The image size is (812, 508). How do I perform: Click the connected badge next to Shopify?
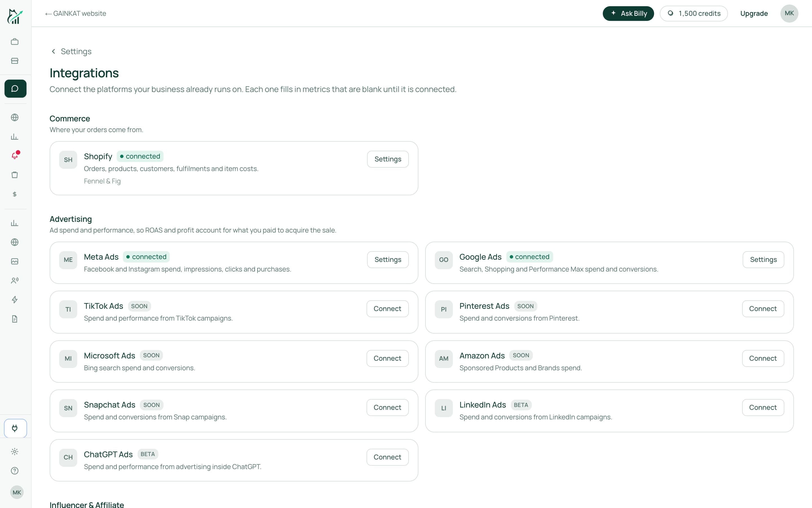140,156
